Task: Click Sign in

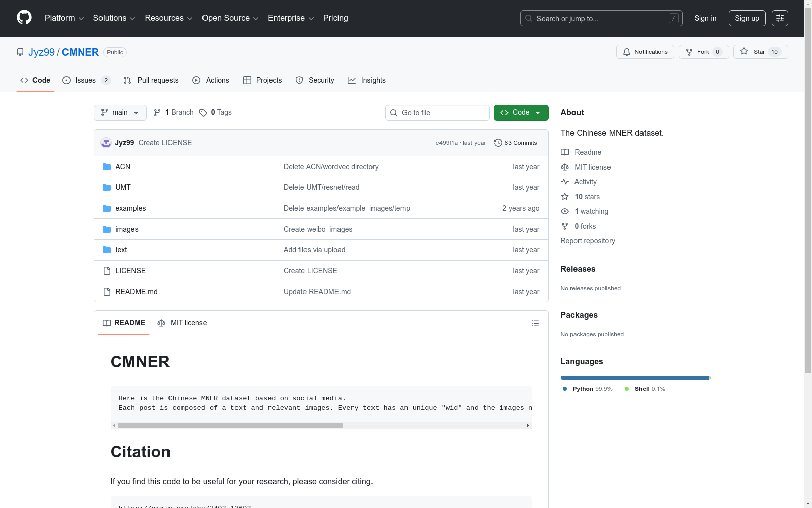Action: pyautogui.click(x=705, y=18)
